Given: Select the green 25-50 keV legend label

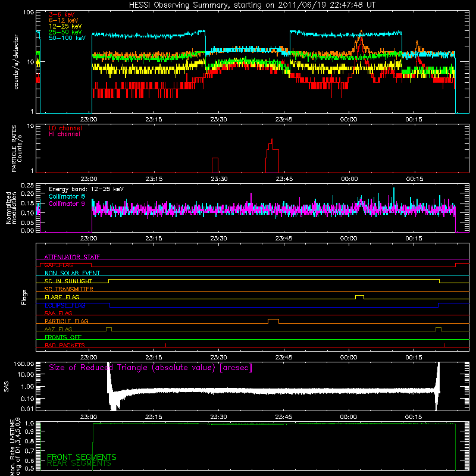Looking at the screenshot, I should (x=65, y=32).
